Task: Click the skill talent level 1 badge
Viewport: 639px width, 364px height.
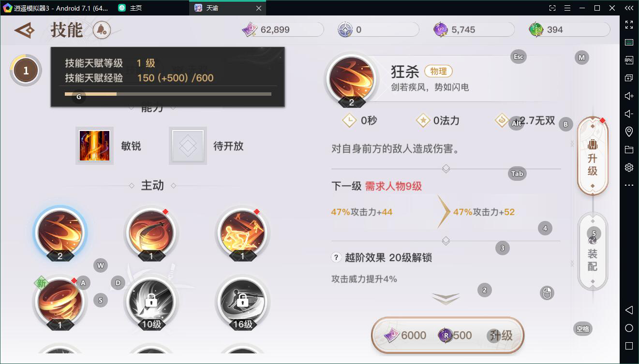Action: click(26, 71)
